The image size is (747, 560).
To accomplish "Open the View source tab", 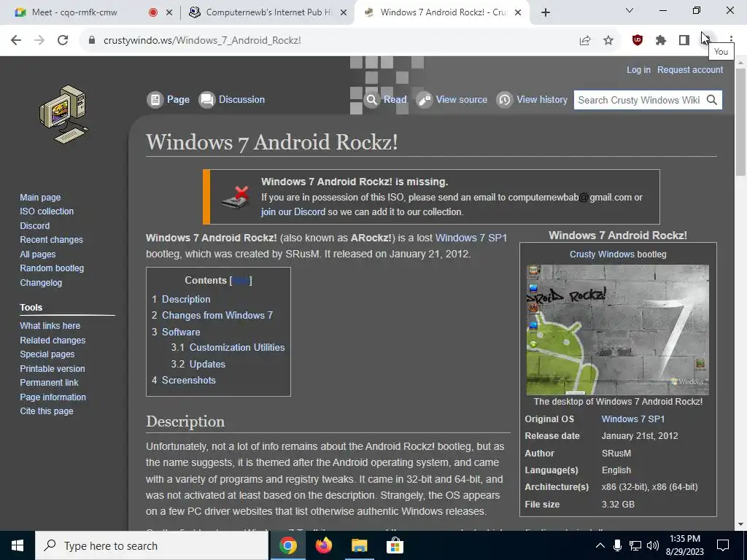I will pos(452,99).
